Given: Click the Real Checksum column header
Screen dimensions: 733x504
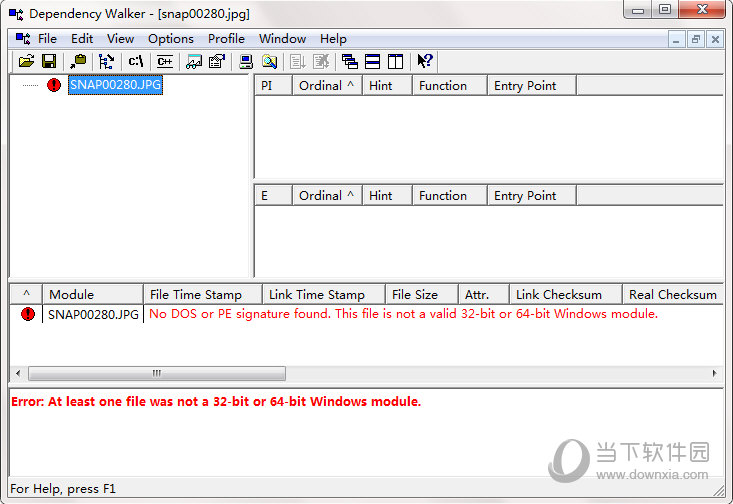Looking at the screenshot, I should click(x=673, y=294).
